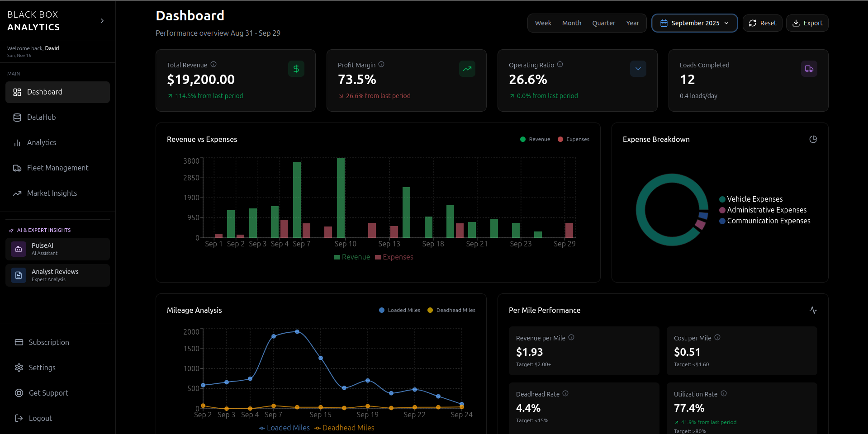Go to Analytics in the sidebar
The height and width of the screenshot is (434, 868).
point(57,143)
